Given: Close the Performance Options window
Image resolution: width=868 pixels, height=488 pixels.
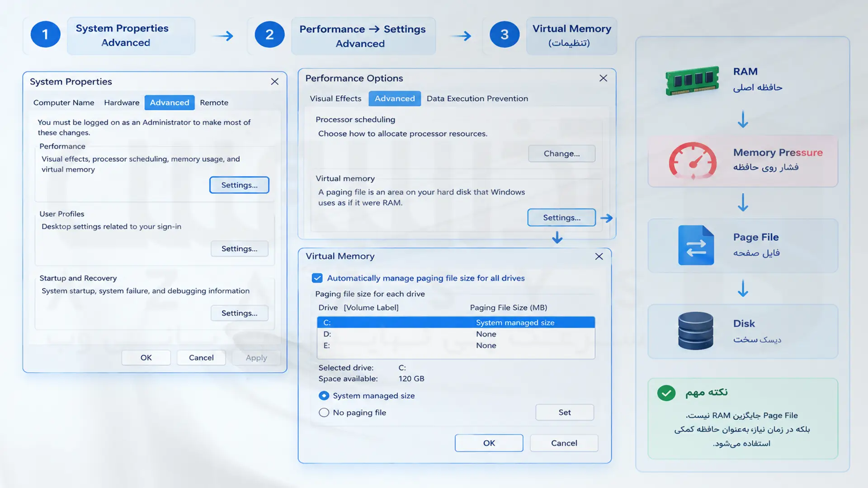Looking at the screenshot, I should (x=603, y=78).
